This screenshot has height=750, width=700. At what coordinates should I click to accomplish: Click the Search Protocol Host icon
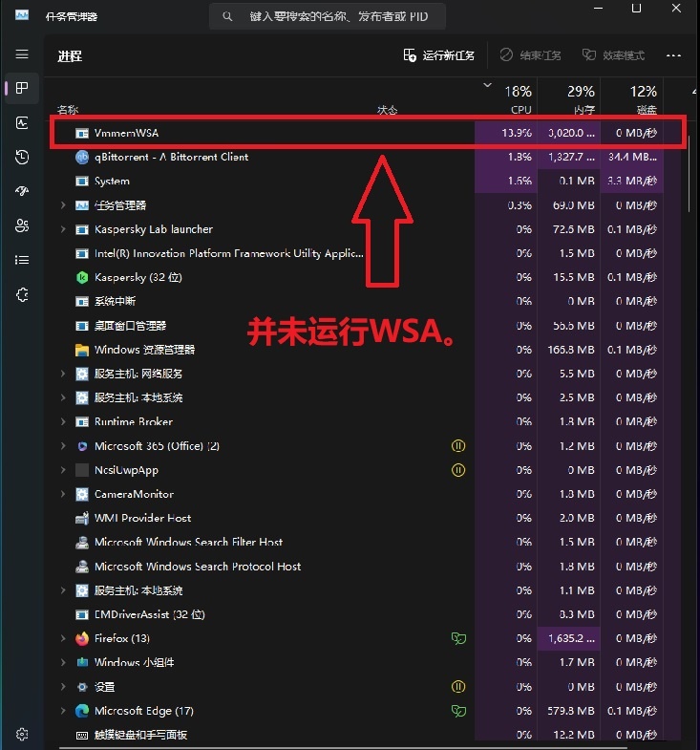[x=82, y=567]
